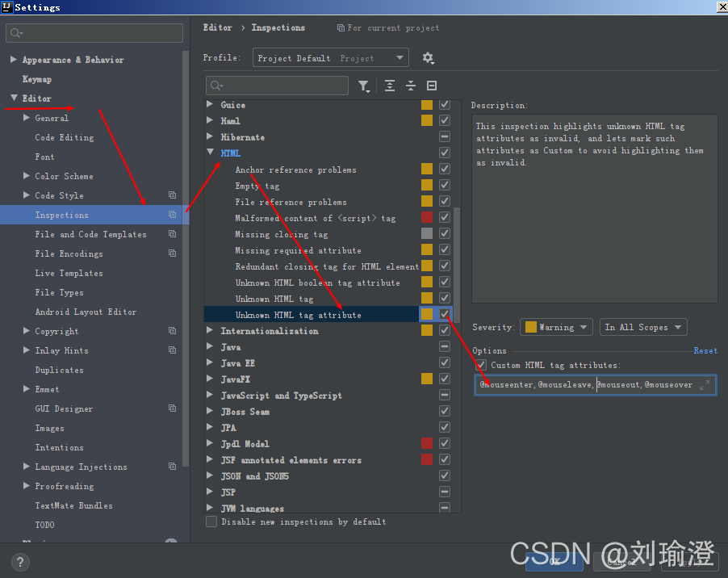This screenshot has height=578, width=728.
Task: Toggle the JavaScript and TypeScript checkbox
Action: [445, 395]
